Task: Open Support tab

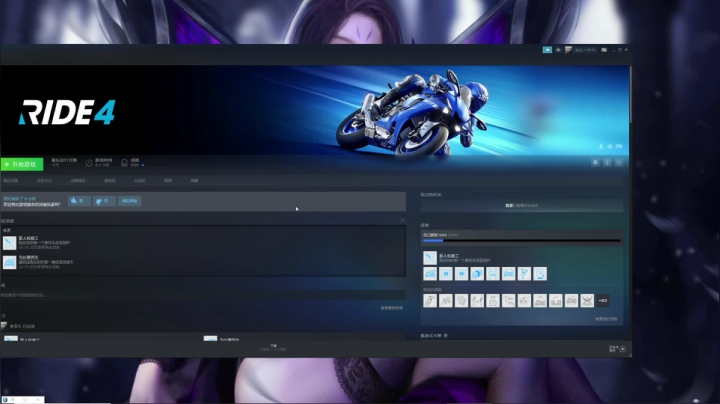Action: click(x=194, y=180)
